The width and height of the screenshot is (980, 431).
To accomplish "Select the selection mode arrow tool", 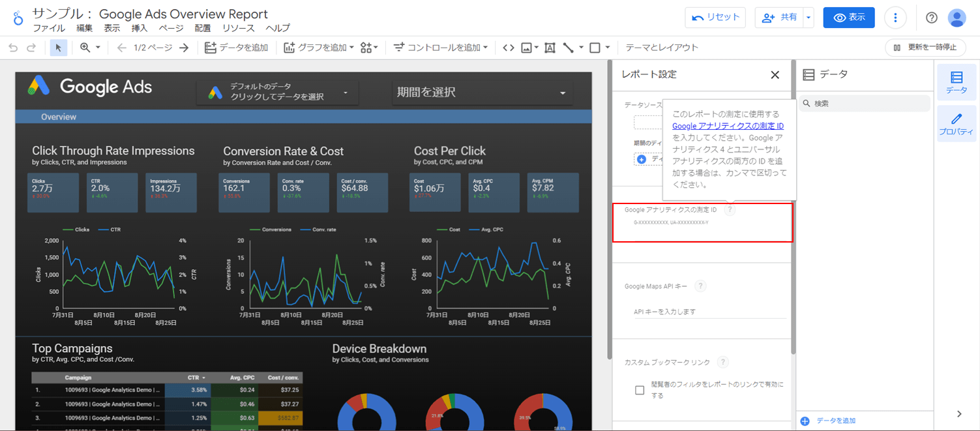I will tap(59, 48).
